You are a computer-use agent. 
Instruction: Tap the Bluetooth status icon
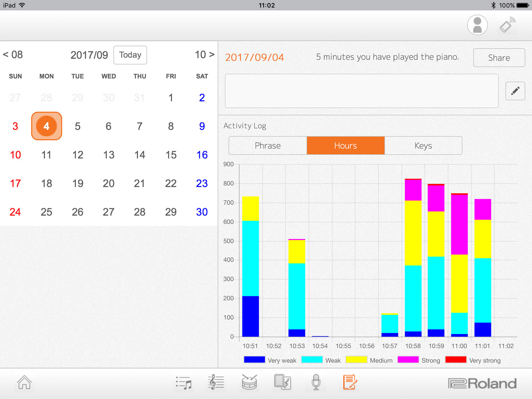click(x=493, y=5)
